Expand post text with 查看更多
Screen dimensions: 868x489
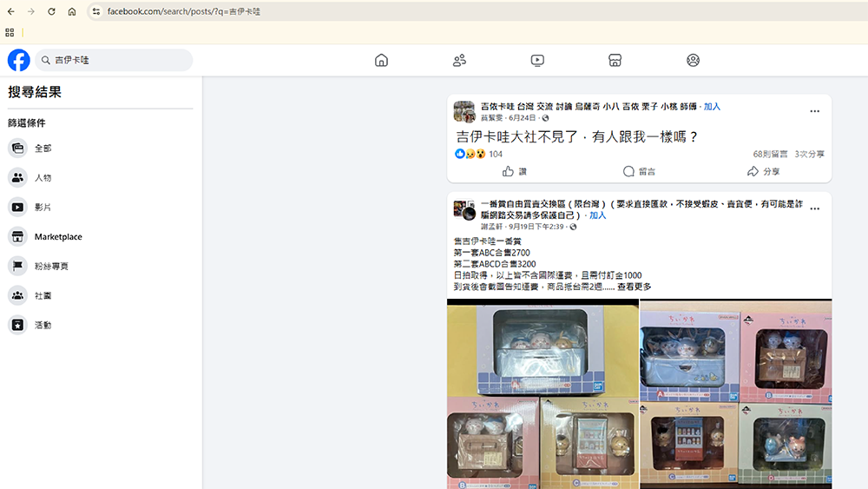635,287
